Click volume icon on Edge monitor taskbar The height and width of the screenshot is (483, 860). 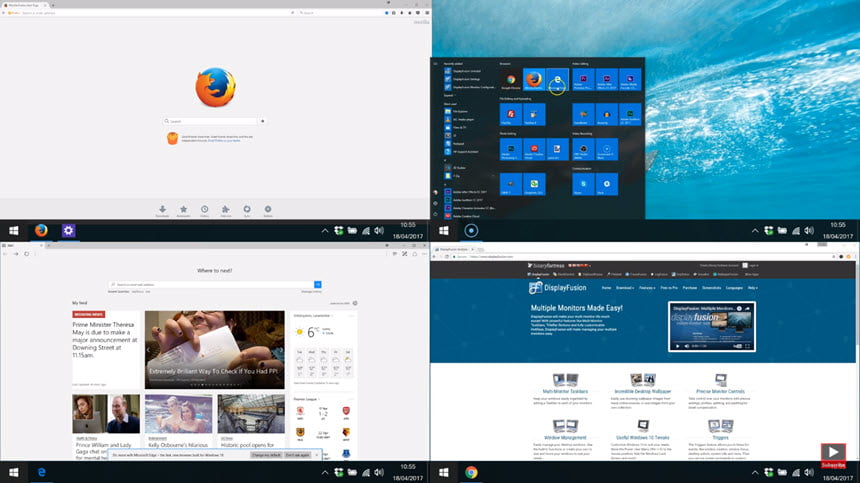click(x=379, y=472)
